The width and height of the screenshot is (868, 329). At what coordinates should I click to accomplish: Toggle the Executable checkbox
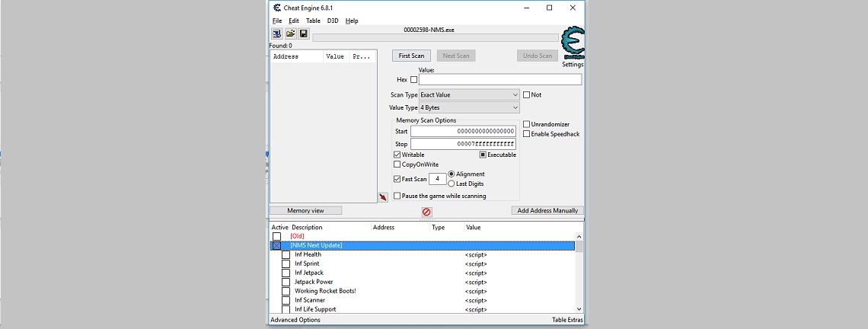483,155
